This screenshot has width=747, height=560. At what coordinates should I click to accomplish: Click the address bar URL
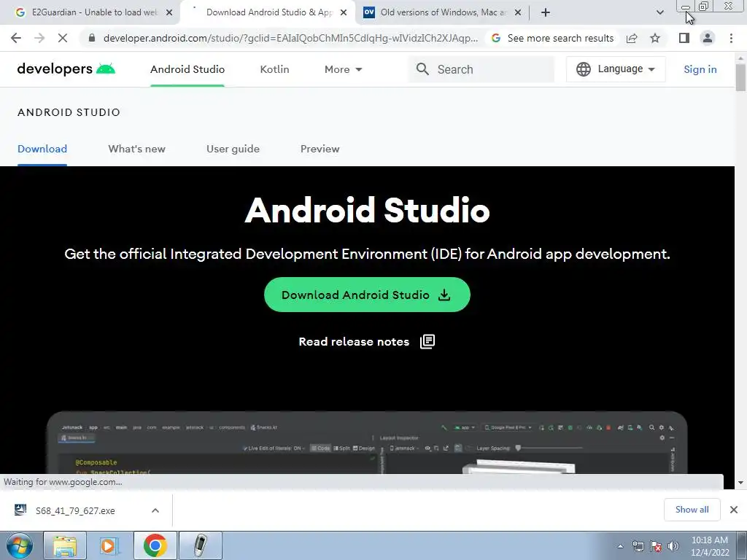pyautogui.click(x=290, y=38)
